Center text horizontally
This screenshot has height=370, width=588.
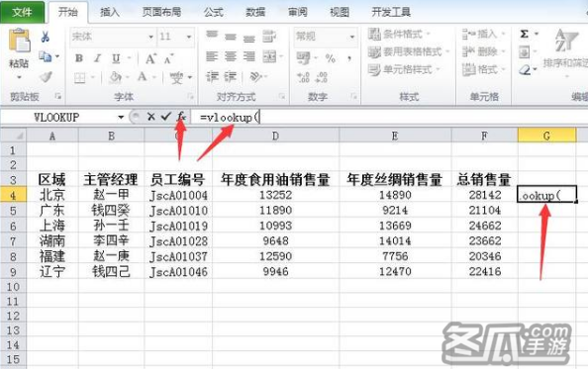231,56
